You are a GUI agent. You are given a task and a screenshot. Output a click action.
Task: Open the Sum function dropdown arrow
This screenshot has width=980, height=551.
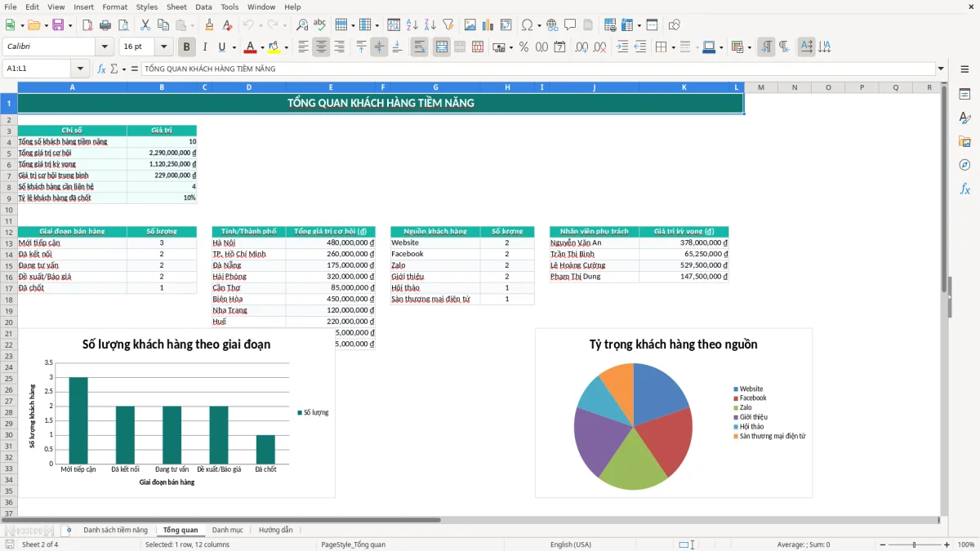(x=124, y=69)
